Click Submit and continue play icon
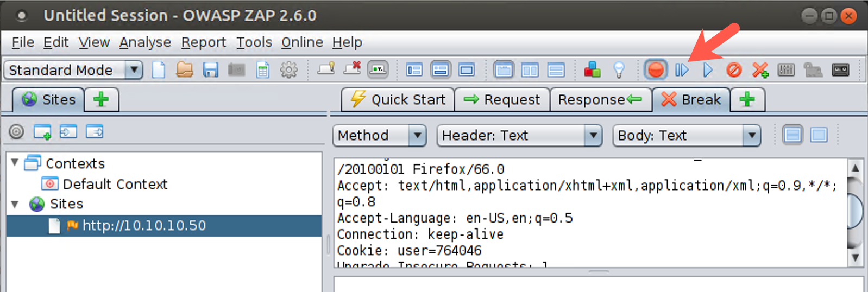Image resolution: width=868 pixels, height=292 pixels. tap(708, 70)
